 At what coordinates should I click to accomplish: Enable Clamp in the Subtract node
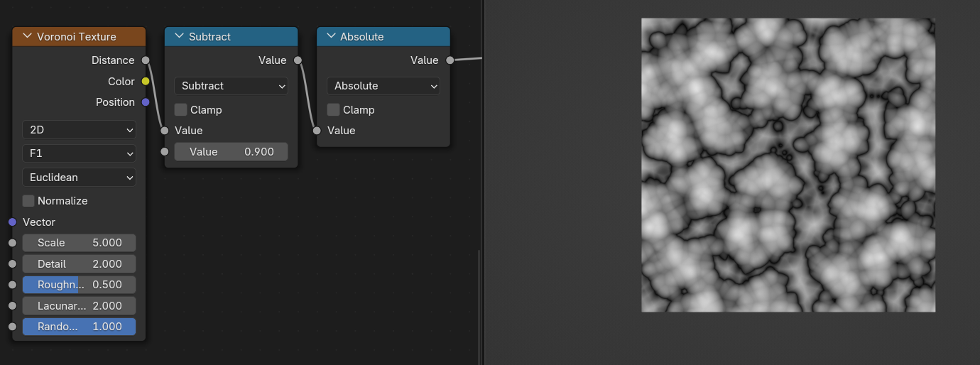click(x=180, y=110)
